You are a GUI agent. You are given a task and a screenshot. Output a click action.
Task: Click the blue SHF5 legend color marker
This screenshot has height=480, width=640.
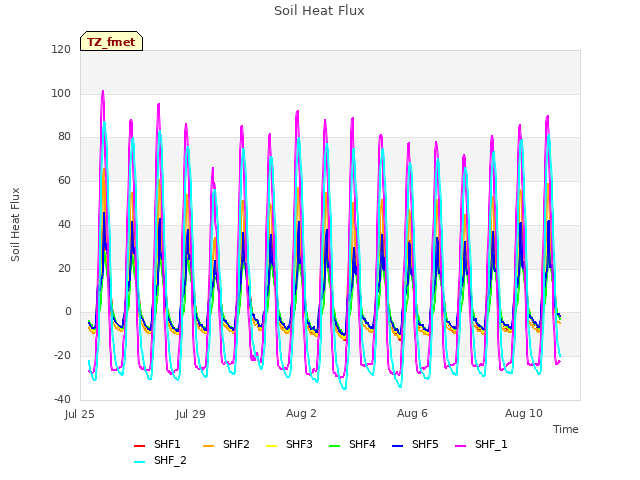[x=398, y=445]
